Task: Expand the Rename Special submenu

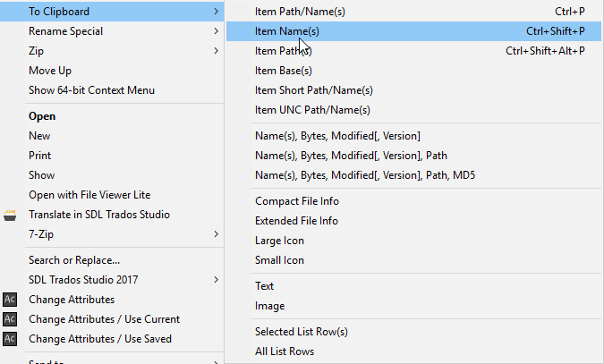Action: [217, 31]
